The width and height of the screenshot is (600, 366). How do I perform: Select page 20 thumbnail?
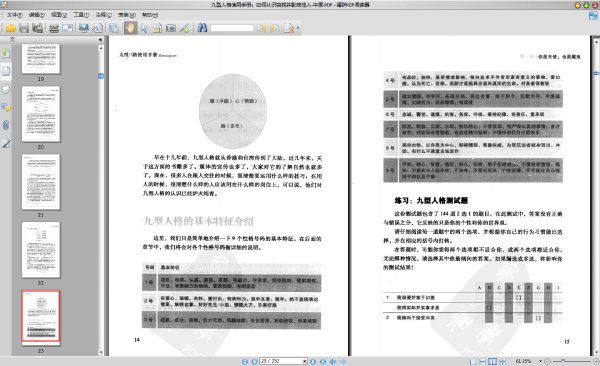tap(41, 114)
